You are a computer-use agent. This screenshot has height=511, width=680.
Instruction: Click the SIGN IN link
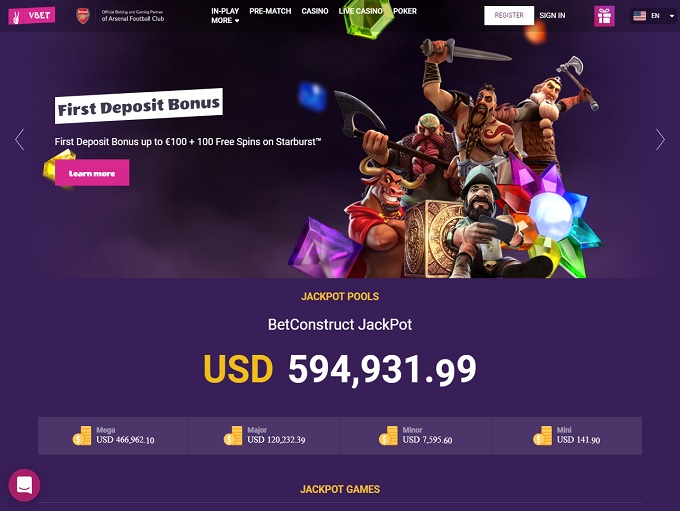[x=552, y=16]
